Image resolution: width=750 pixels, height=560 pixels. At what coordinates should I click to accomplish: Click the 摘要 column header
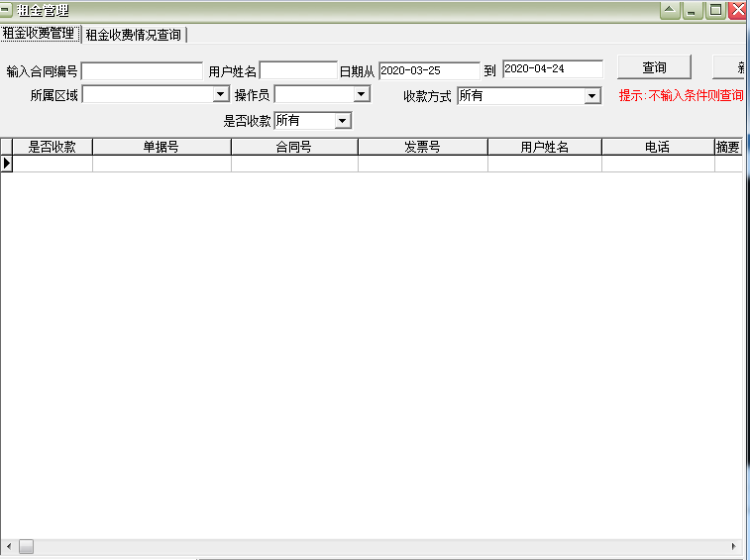click(728, 147)
